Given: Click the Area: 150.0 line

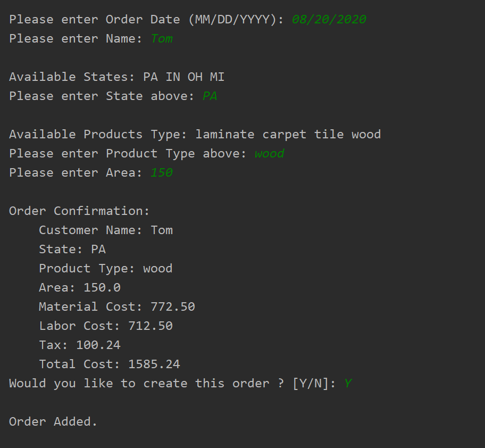Looking at the screenshot, I should tap(80, 288).
